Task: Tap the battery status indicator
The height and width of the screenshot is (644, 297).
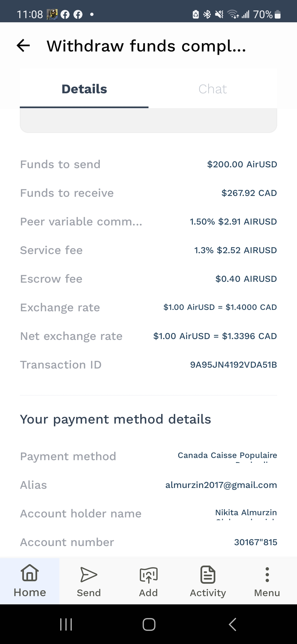Action: pos(278,14)
